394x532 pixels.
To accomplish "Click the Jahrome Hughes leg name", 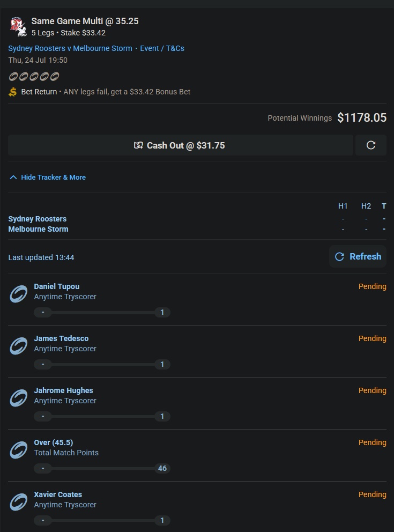I will click(63, 390).
